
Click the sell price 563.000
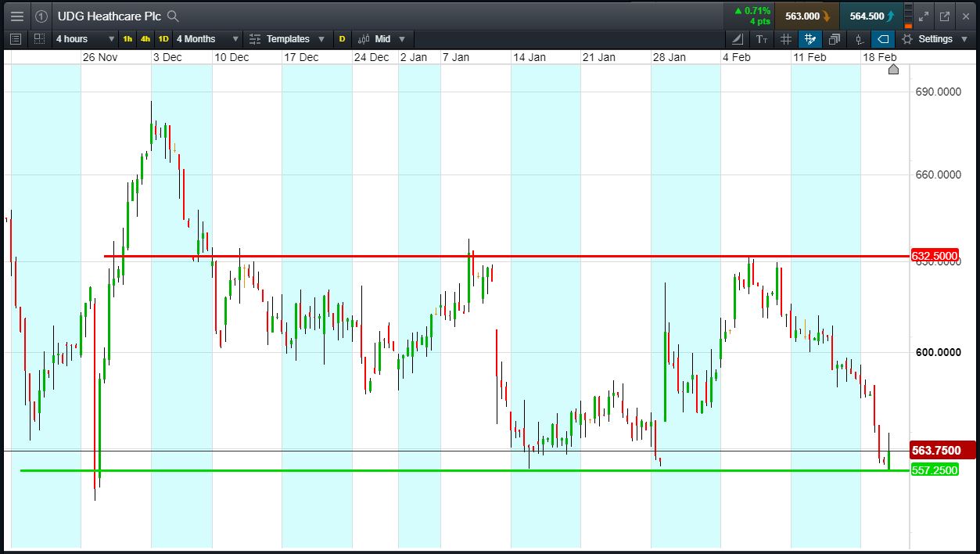click(806, 16)
